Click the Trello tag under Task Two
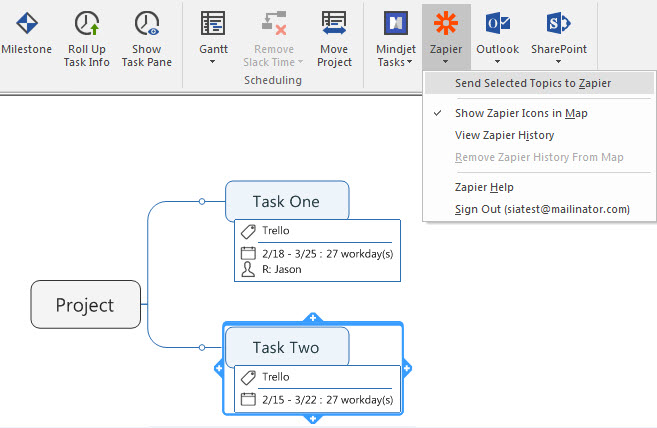Screen dimensions: 657x428 pos(275,377)
